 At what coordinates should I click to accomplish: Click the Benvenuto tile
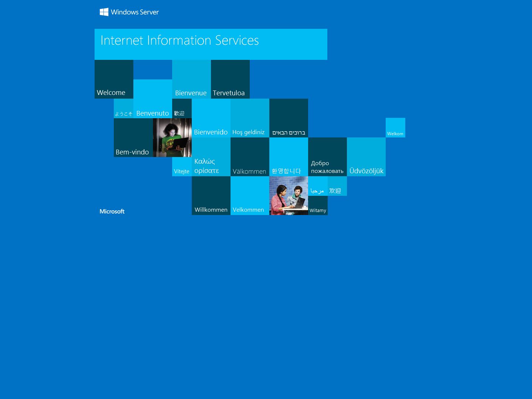153,99
